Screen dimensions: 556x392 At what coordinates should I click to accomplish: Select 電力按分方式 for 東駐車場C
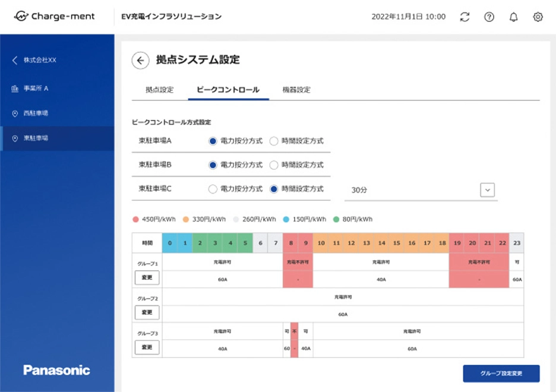(x=213, y=189)
